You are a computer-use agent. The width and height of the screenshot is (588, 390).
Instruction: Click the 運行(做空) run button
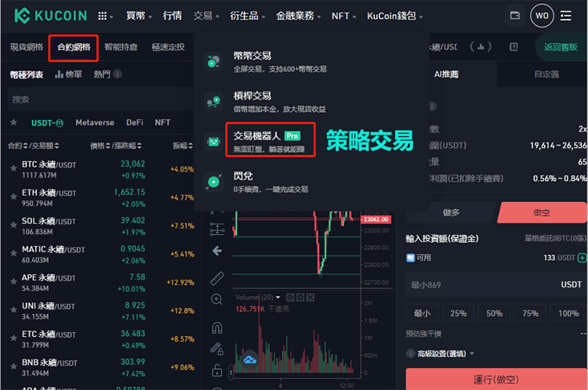pos(496,379)
